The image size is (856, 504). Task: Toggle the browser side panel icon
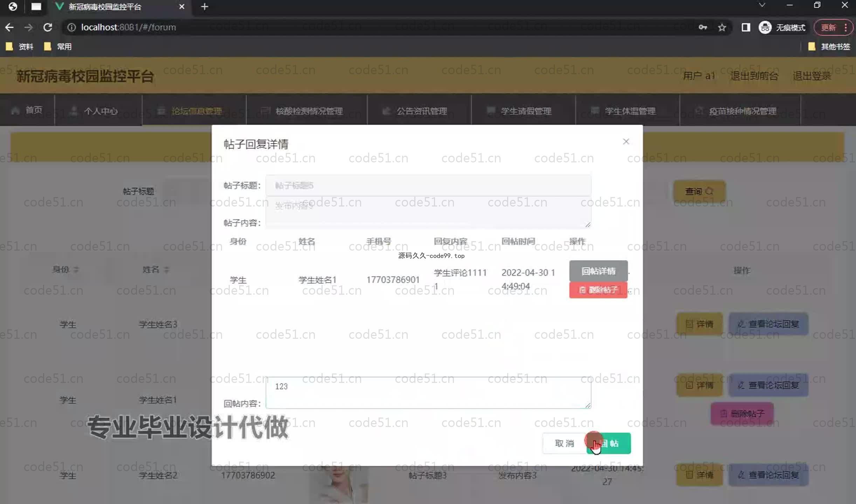click(746, 27)
